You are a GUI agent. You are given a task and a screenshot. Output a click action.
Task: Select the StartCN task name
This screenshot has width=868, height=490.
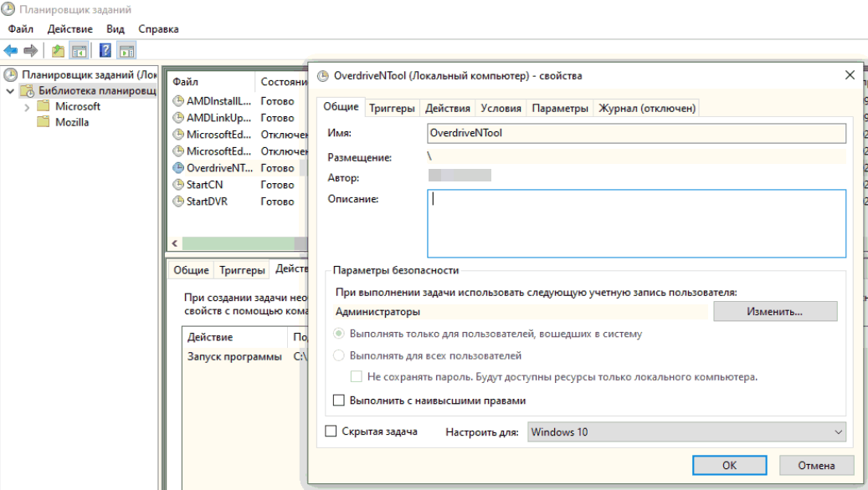(205, 185)
